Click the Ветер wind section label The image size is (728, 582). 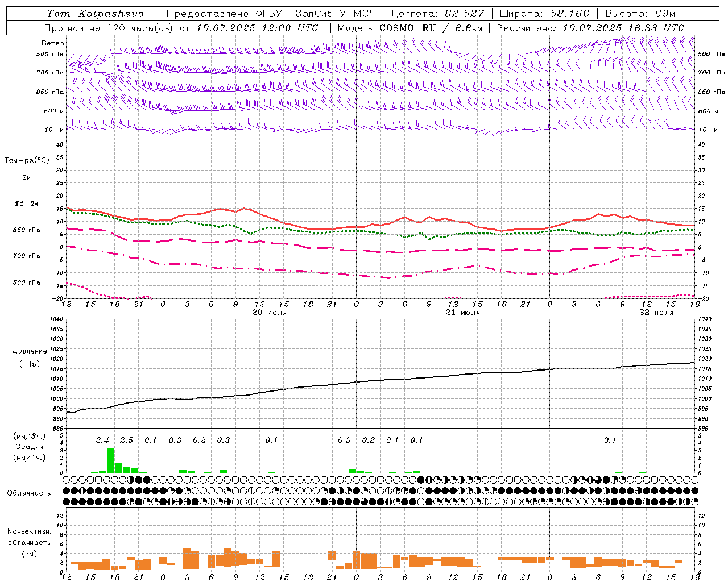click(x=52, y=43)
